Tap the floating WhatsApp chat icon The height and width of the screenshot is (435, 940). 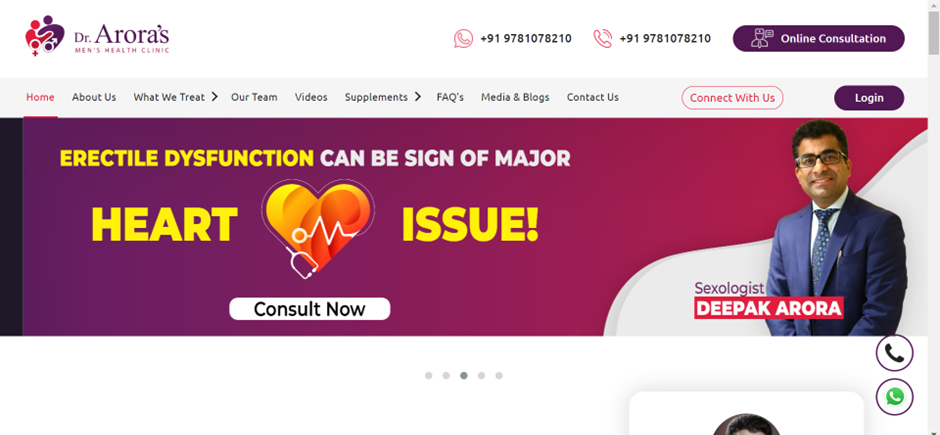tap(894, 397)
